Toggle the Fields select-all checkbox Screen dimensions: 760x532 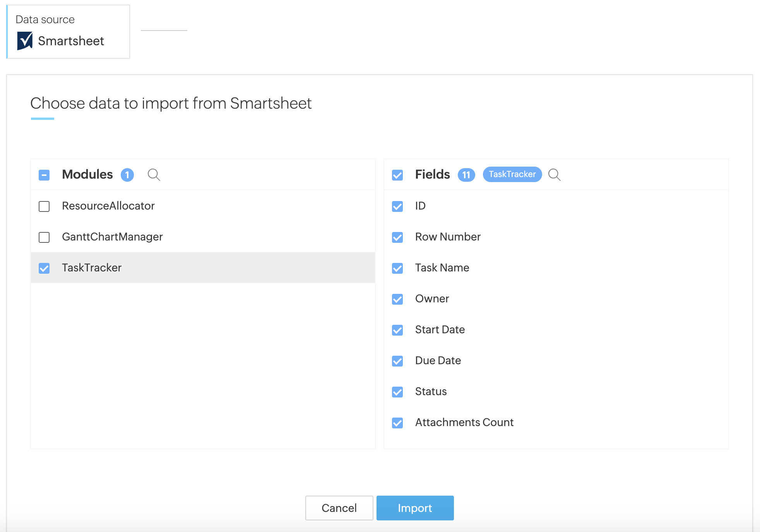(x=397, y=175)
